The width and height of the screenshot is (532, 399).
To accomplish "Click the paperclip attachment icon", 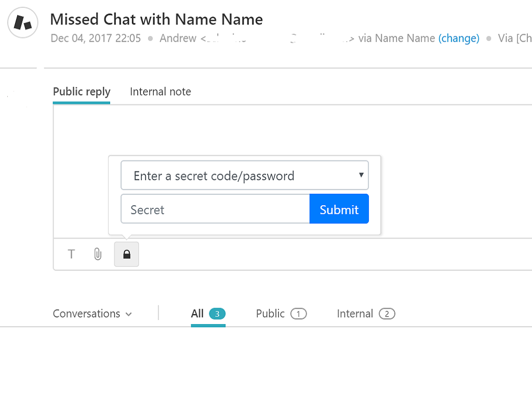I will (x=98, y=254).
